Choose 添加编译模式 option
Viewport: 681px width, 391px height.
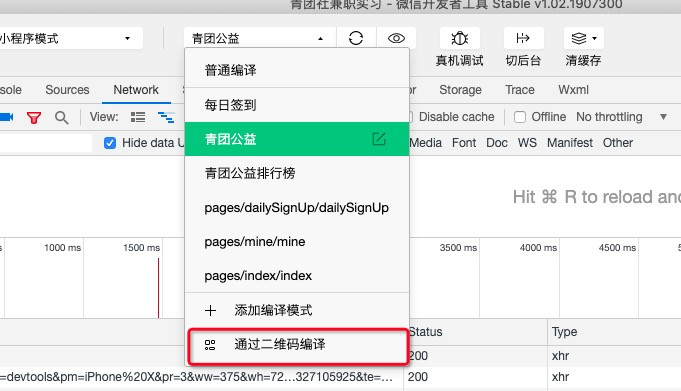point(297,310)
